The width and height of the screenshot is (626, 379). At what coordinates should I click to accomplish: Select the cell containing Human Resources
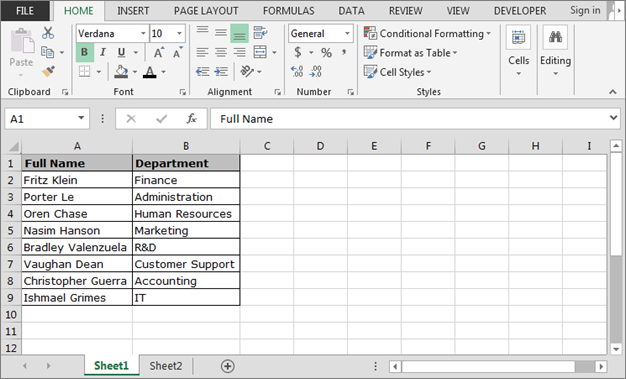pyautogui.click(x=186, y=214)
